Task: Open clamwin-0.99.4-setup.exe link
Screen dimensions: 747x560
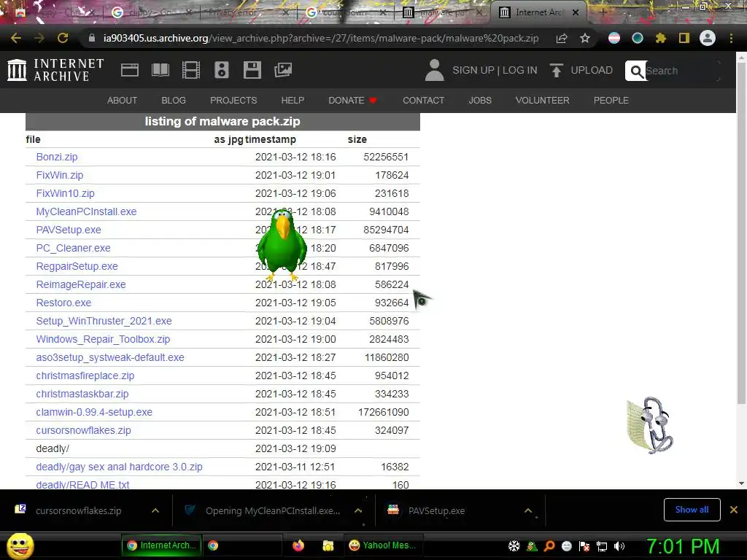Action: [94, 413]
